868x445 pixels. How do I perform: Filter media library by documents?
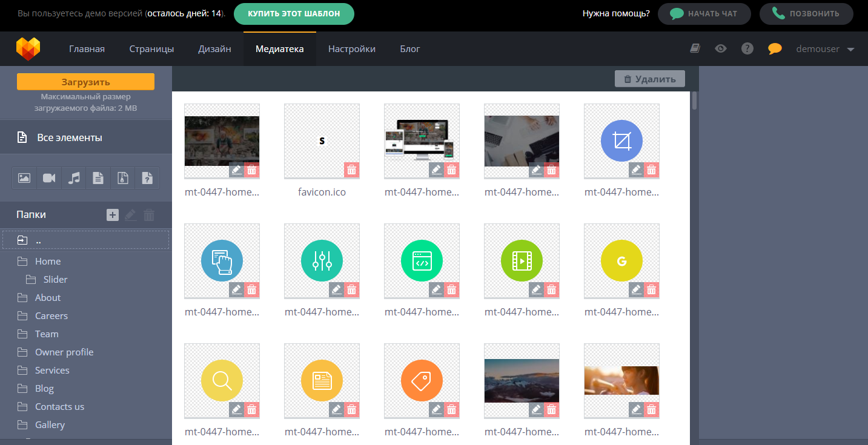pos(98,177)
